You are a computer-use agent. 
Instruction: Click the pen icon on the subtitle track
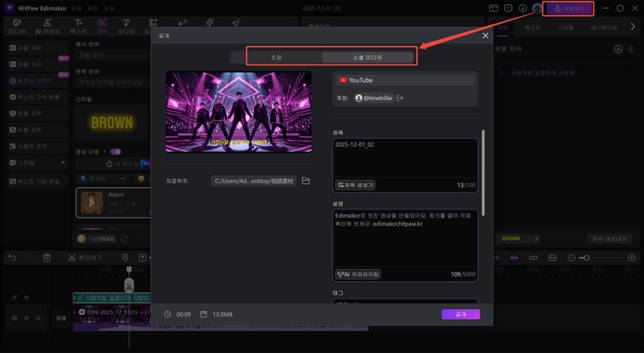click(14, 297)
